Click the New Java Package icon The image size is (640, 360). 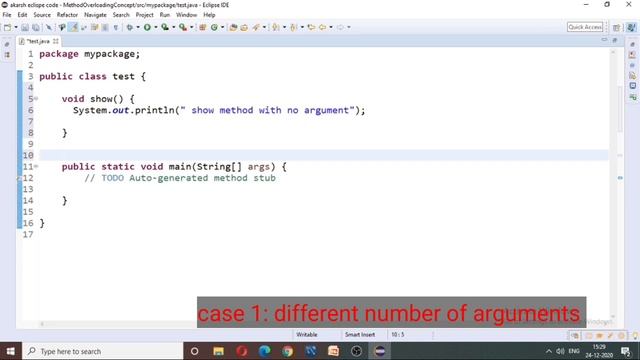click(202, 27)
